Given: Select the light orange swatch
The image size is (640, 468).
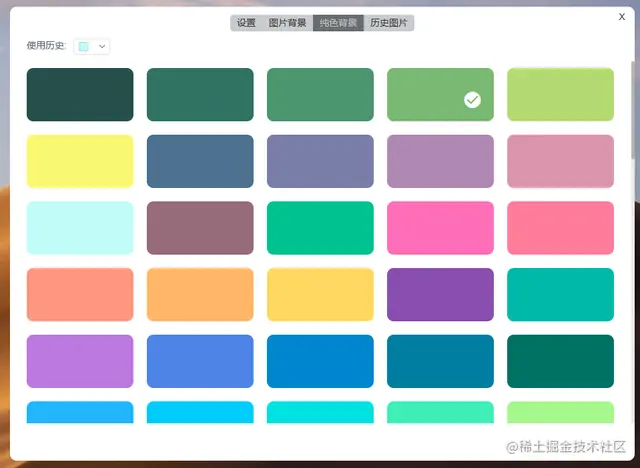Looking at the screenshot, I should [x=200, y=295].
